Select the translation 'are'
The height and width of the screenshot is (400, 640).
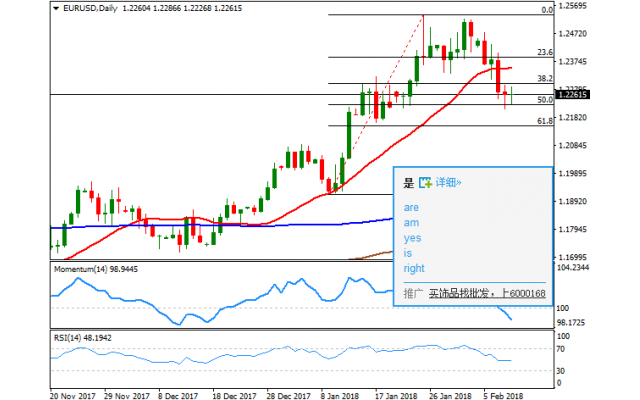coord(411,208)
